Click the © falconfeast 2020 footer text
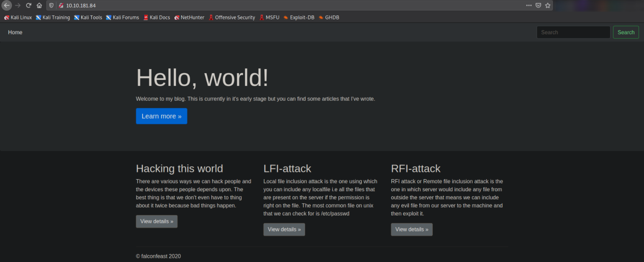This screenshot has width=644, height=262. 158,256
